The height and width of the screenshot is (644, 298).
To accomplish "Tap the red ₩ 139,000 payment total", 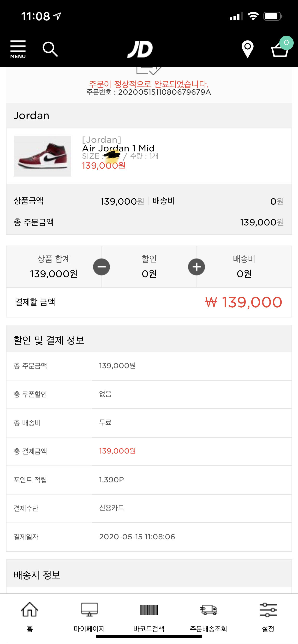I will [243, 302].
